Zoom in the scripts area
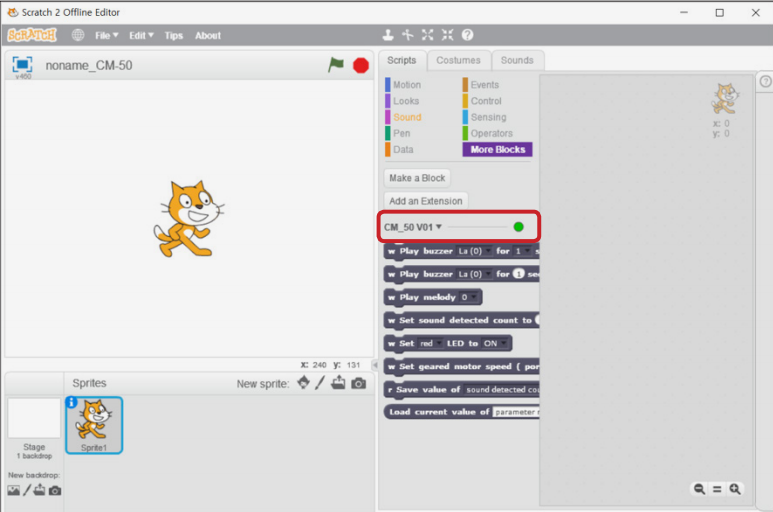Screen dimensions: 773x512 tap(735, 489)
